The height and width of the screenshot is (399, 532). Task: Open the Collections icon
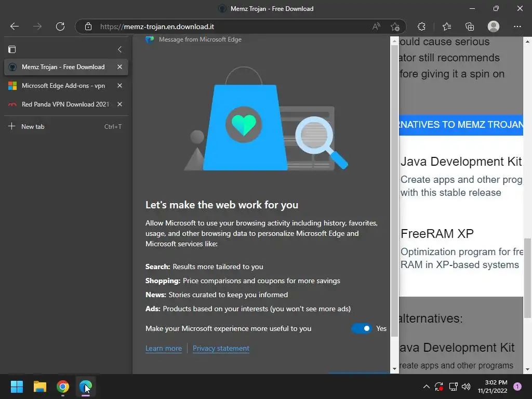470,26
